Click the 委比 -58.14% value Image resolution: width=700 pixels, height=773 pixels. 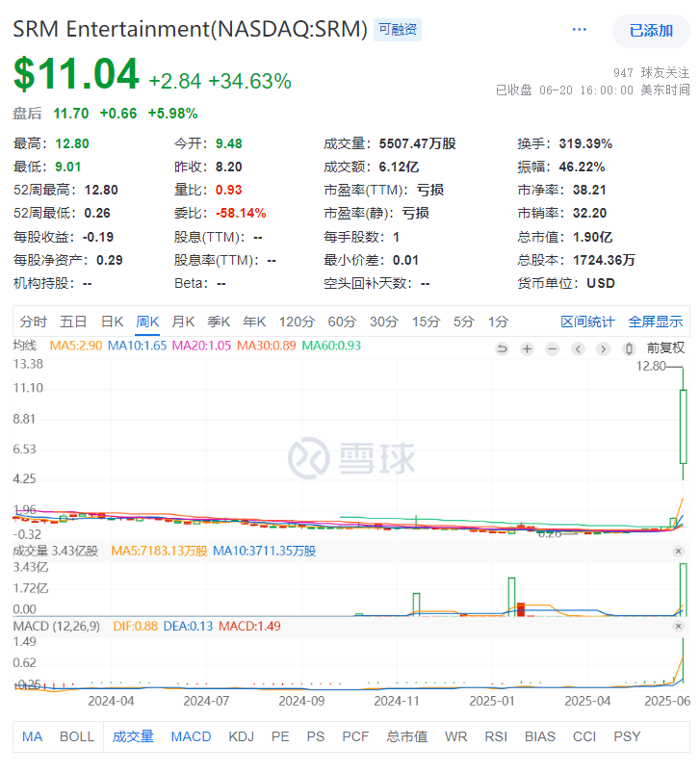point(241,214)
